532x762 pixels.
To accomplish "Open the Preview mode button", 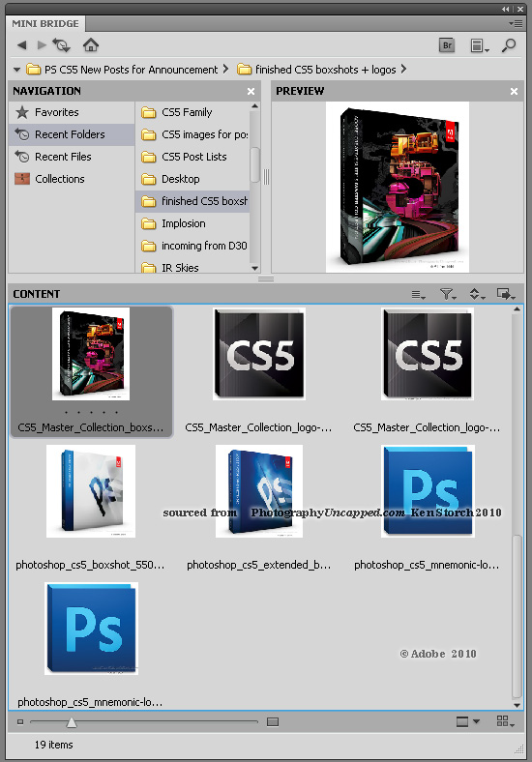I will (x=462, y=721).
